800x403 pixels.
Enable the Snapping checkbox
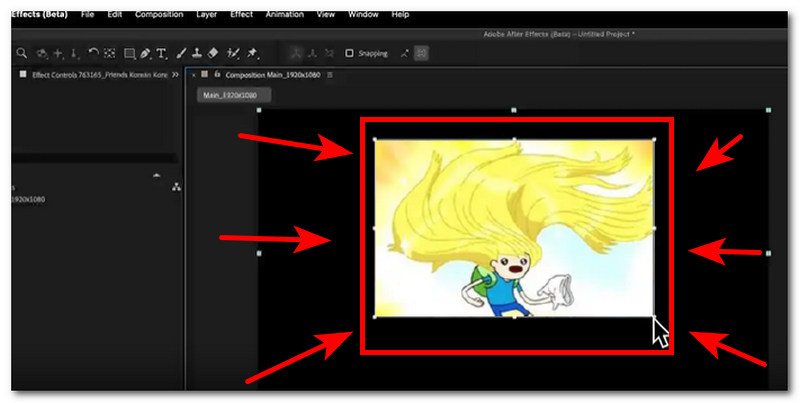click(349, 53)
